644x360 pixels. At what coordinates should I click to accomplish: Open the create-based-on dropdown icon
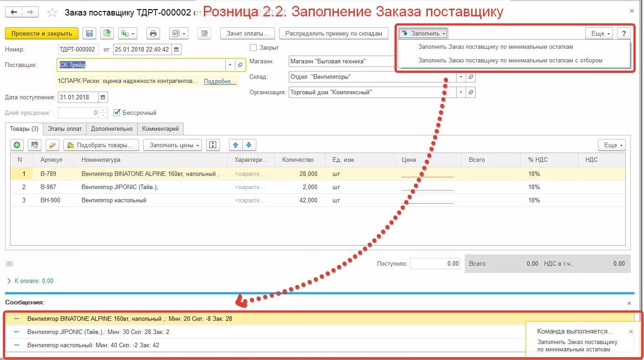coord(127,33)
